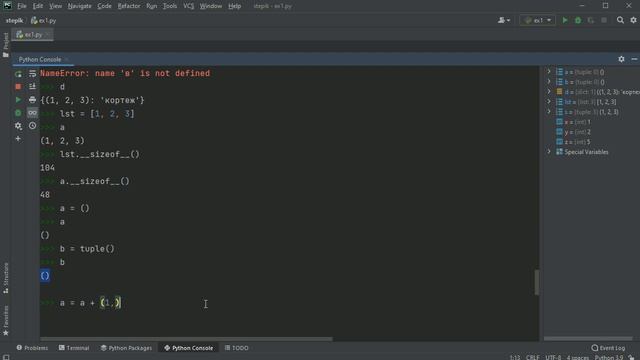
Task: Run with coverage icon in toolbar
Action: (591, 20)
